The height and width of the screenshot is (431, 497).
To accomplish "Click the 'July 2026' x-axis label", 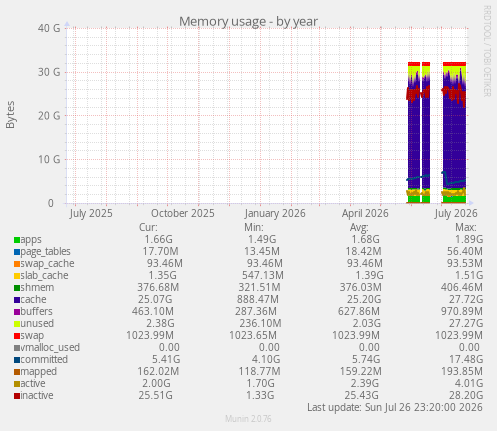I will 456,213.
